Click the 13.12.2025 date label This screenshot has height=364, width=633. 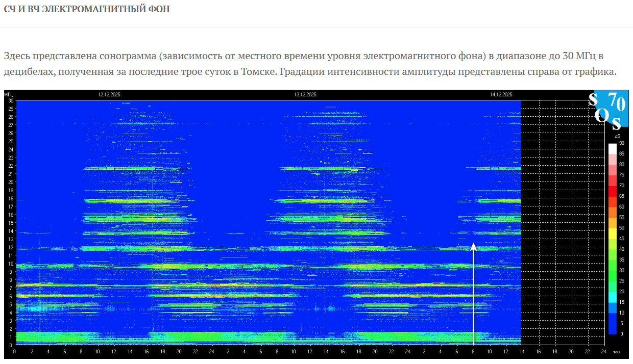pos(305,95)
